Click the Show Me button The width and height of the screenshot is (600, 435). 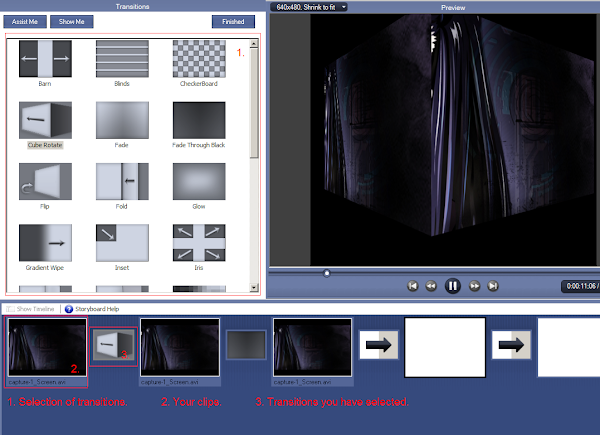coord(72,22)
